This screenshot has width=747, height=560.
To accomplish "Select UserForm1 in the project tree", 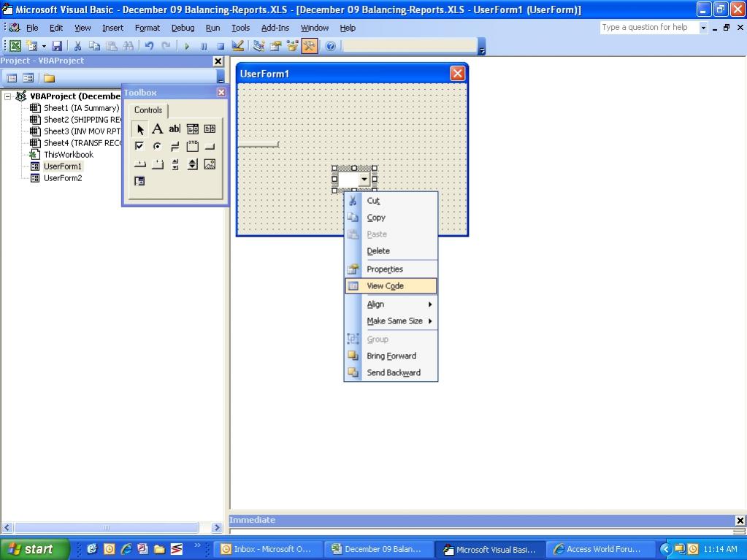I will click(x=63, y=166).
